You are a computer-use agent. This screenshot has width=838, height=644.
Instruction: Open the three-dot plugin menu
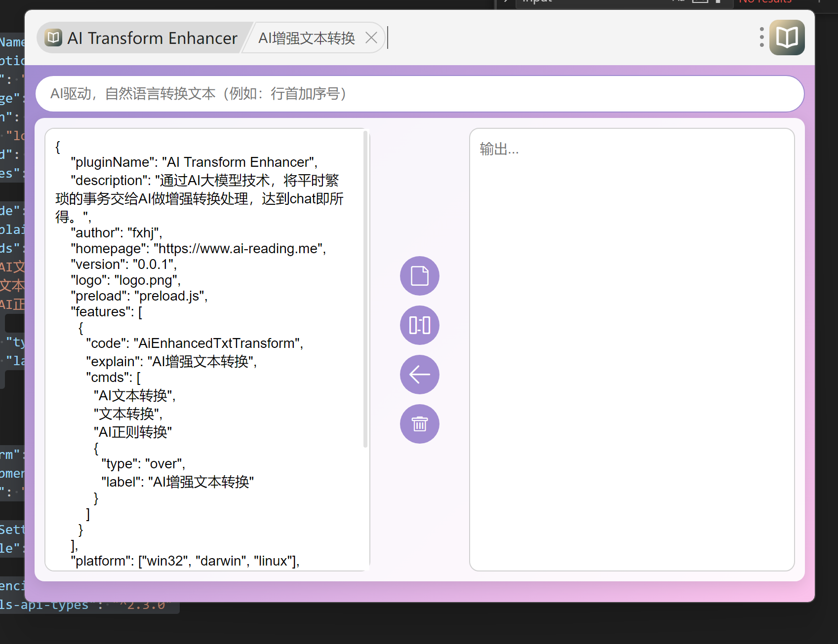[x=762, y=37]
